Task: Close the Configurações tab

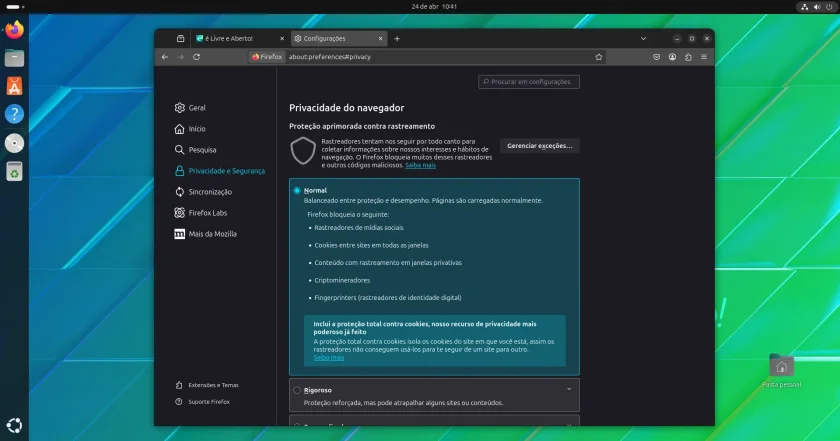Action: [380, 39]
